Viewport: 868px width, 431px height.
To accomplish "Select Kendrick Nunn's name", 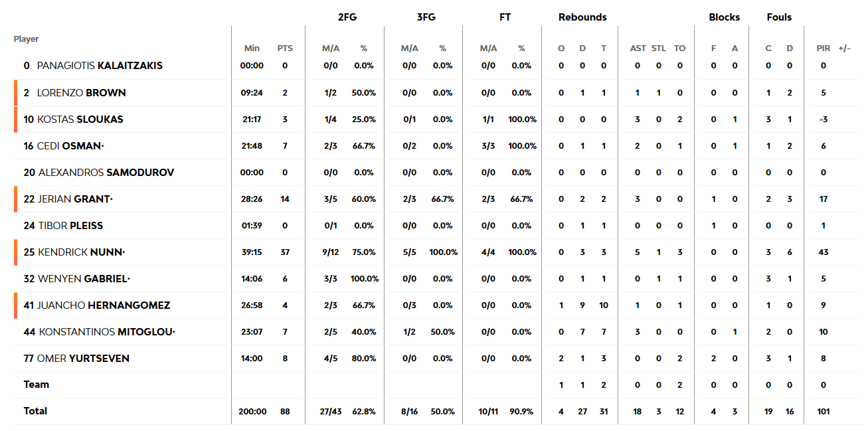I will coord(82,252).
